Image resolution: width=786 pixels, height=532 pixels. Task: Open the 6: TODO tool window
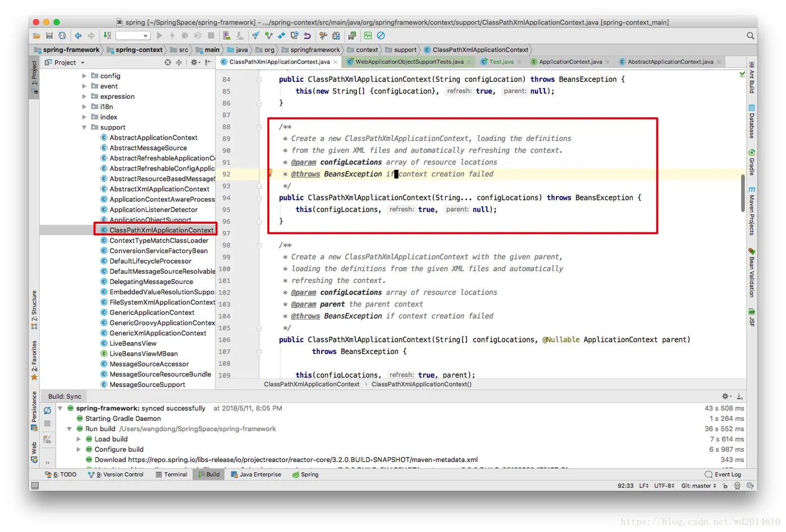(x=61, y=475)
